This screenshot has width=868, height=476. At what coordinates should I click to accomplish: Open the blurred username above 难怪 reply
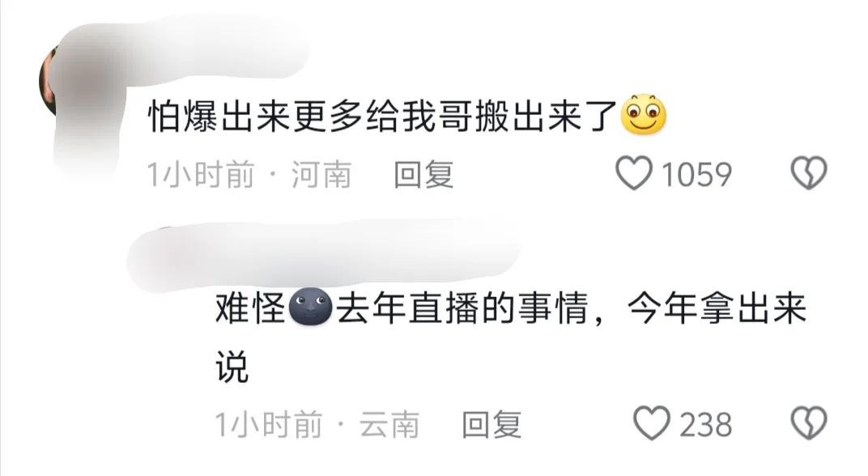(324, 256)
